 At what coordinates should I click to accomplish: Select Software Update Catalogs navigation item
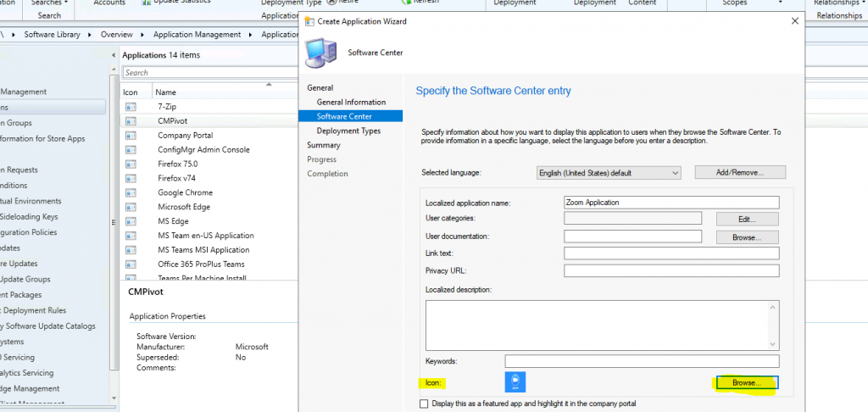(x=47, y=326)
